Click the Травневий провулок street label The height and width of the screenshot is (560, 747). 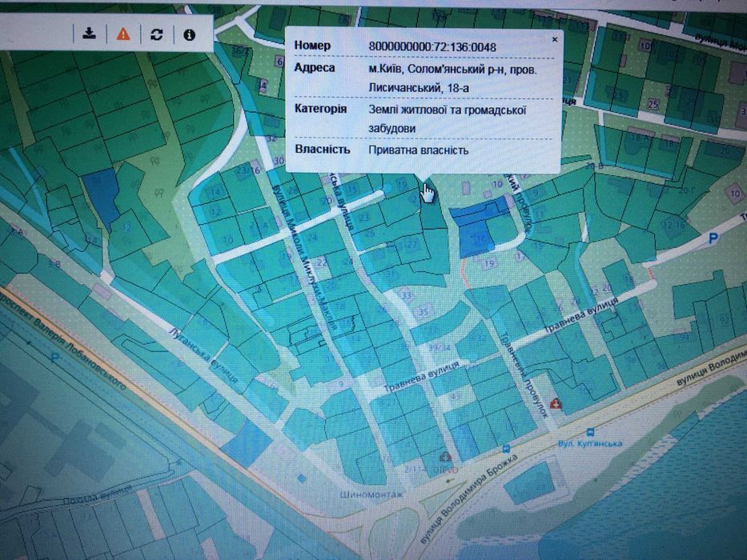[524, 374]
